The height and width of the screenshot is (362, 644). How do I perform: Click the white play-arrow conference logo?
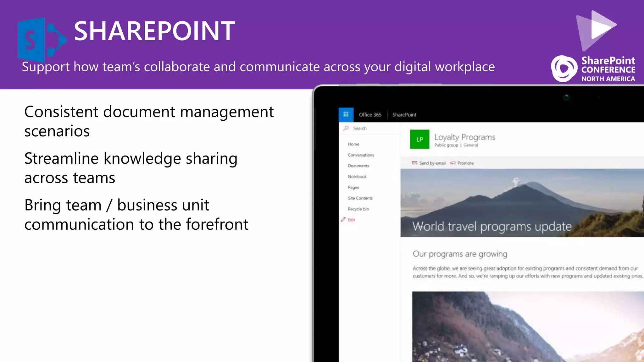point(596,30)
